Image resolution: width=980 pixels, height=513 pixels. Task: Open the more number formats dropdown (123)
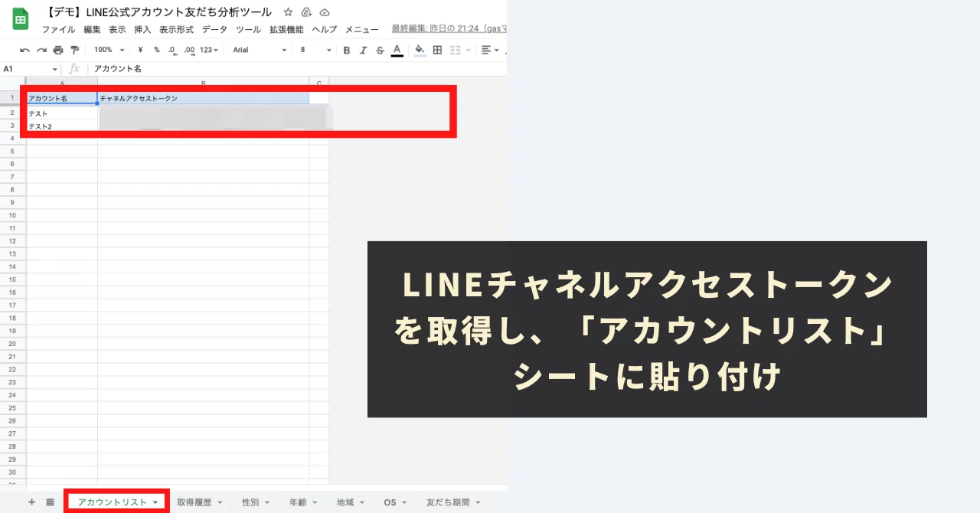click(x=209, y=50)
